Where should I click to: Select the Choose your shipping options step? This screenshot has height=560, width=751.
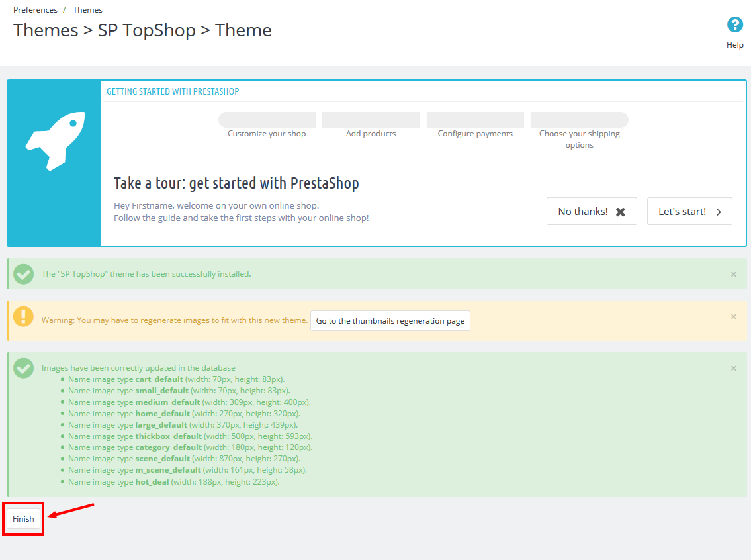click(x=580, y=131)
